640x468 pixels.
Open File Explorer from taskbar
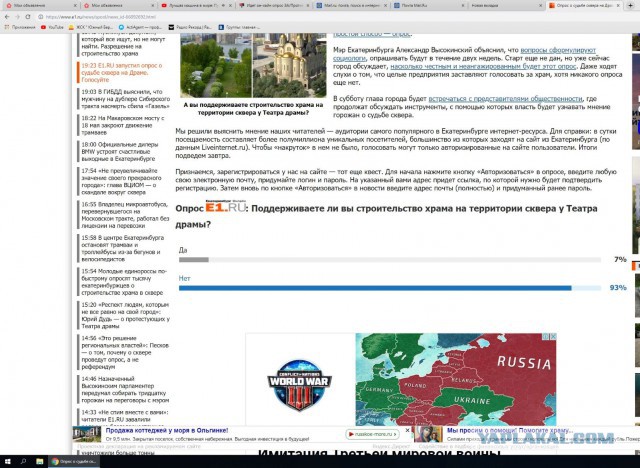[40, 461]
